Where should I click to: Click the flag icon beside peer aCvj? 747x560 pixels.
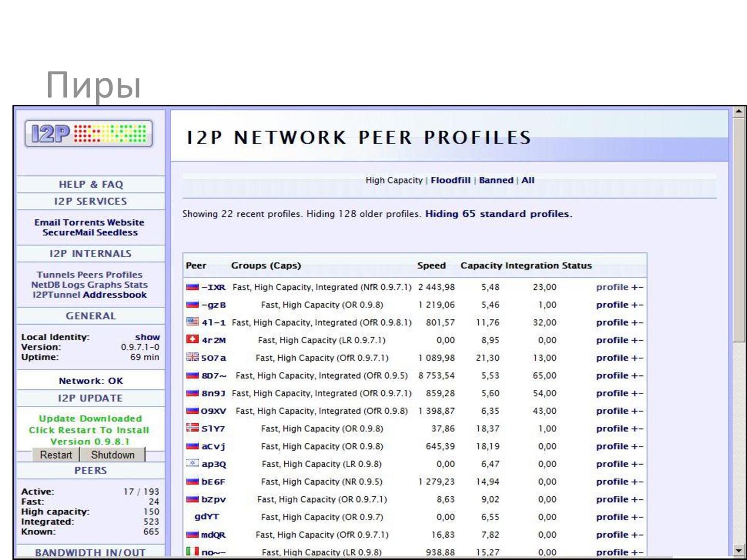(192, 445)
